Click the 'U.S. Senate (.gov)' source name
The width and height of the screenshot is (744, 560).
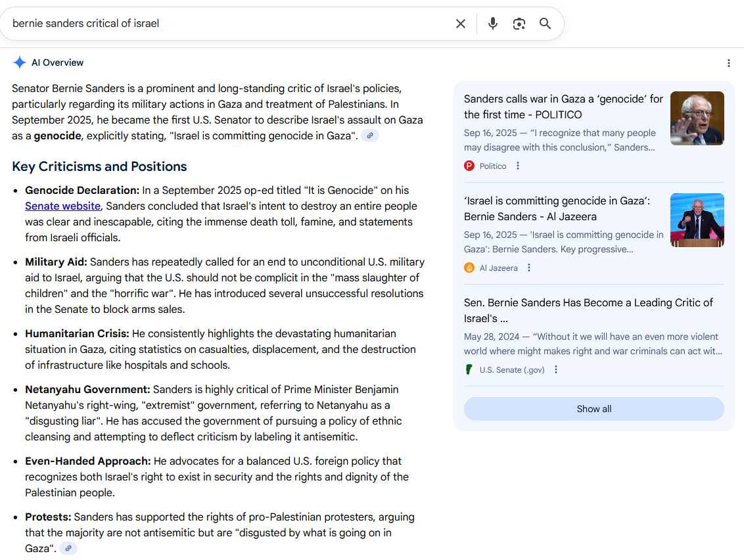tap(511, 369)
